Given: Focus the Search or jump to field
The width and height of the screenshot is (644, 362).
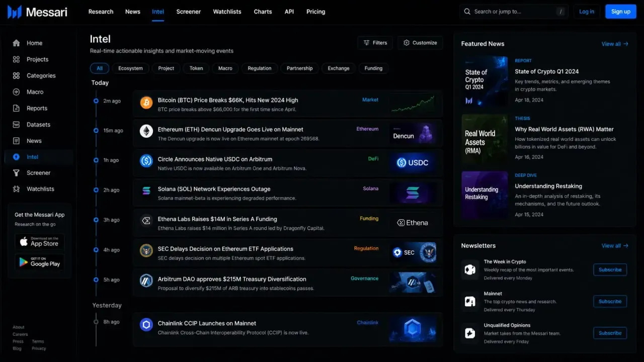Looking at the screenshot, I should coord(514,12).
